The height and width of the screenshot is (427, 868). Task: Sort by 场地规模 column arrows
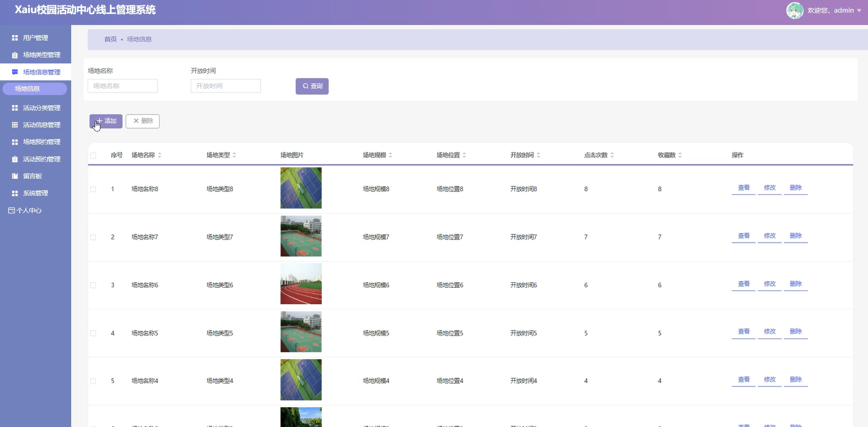[390, 155]
